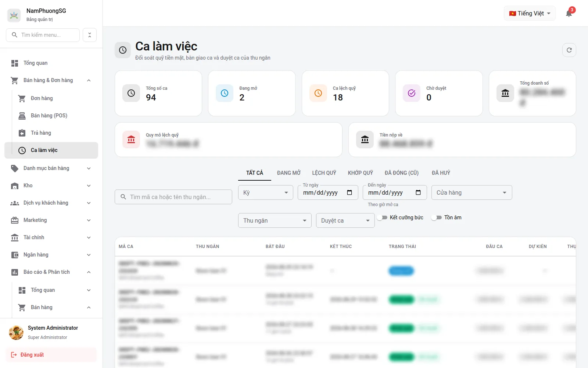The image size is (588, 368).
Task: Click the Tổng quan dashboard icon
Action: [15, 63]
